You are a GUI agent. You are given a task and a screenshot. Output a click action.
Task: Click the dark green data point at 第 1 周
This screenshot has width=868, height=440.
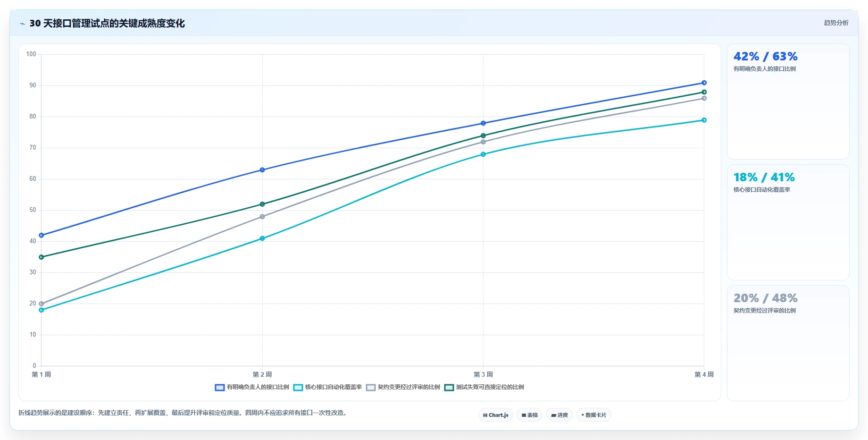42,257
